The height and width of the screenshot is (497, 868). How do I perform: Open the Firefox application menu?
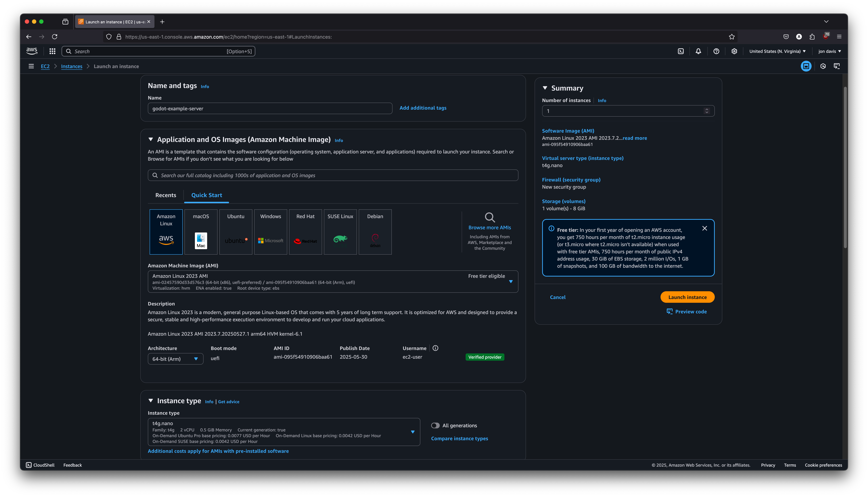pos(839,36)
